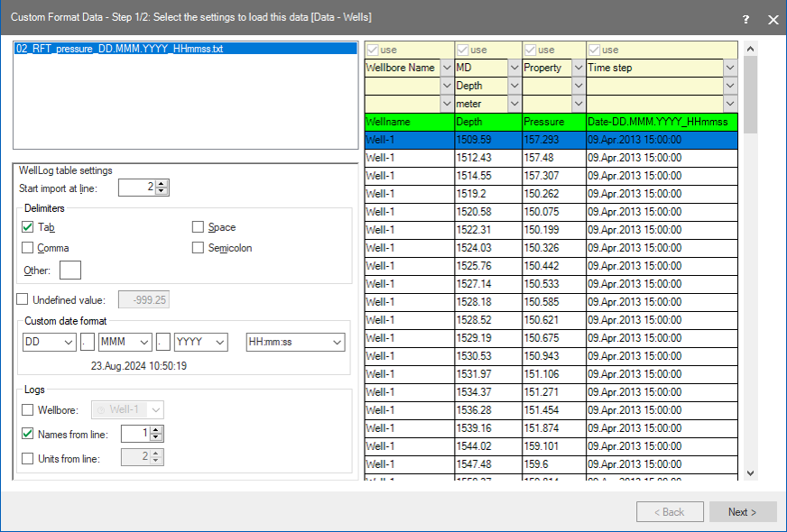Open the DD day format dropdown
The width and height of the screenshot is (787, 532).
69,343
